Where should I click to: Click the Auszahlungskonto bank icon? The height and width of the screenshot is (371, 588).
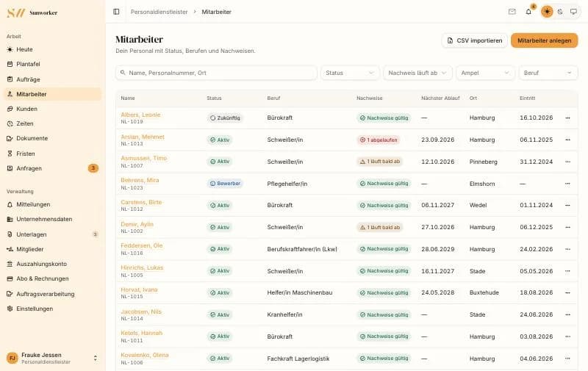click(10, 264)
